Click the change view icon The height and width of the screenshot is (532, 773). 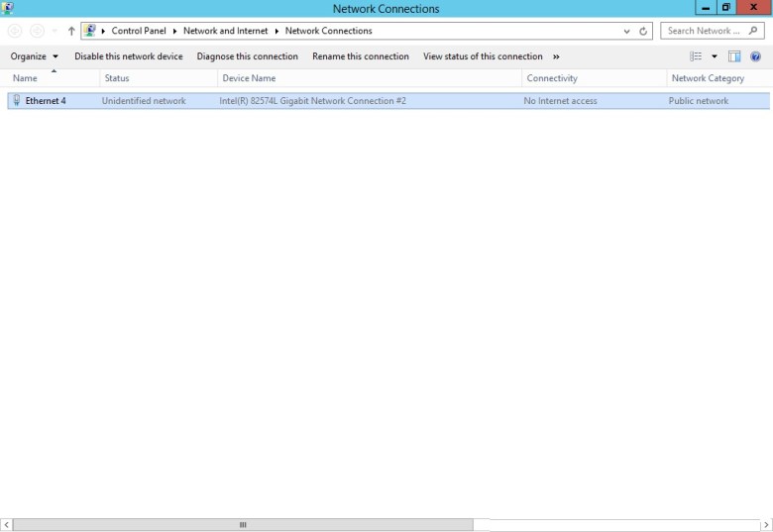[x=696, y=56]
